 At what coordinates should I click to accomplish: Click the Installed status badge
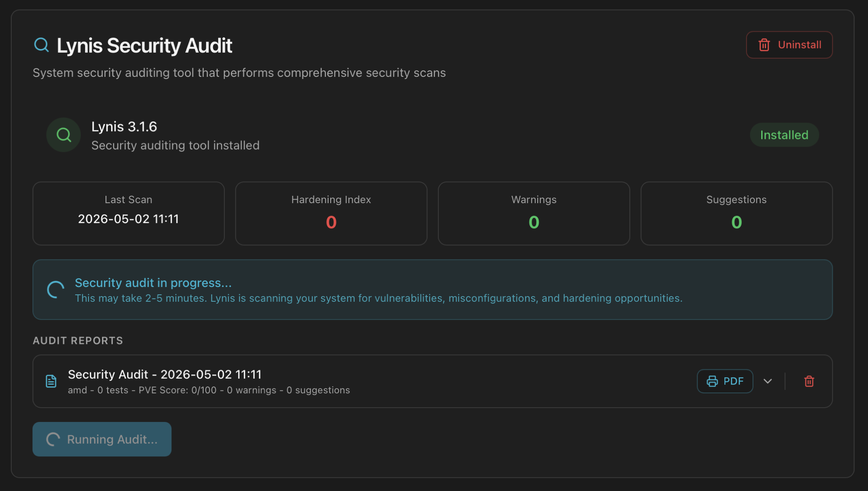coord(784,135)
